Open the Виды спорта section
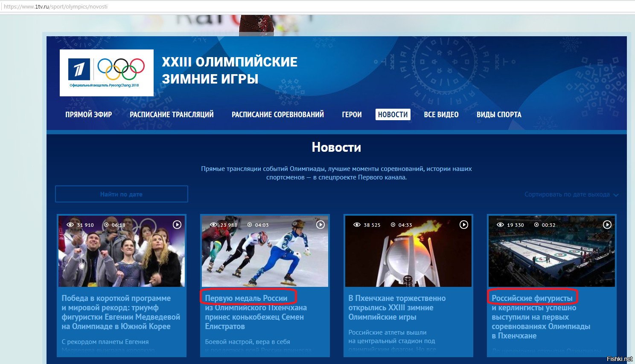The image size is (635, 364). point(499,115)
